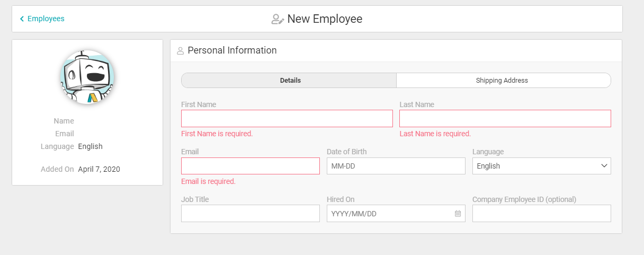Image resolution: width=644 pixels, height=255 pixels.
Task: Click the Date of Birth field
Action: [396, 166]
